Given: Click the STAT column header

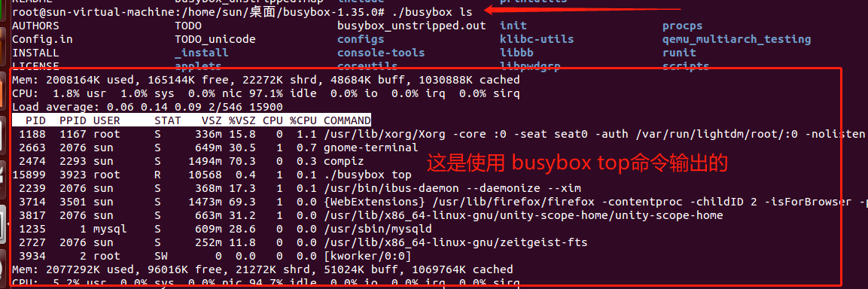Looking at the screenshot, I should 168,120.
